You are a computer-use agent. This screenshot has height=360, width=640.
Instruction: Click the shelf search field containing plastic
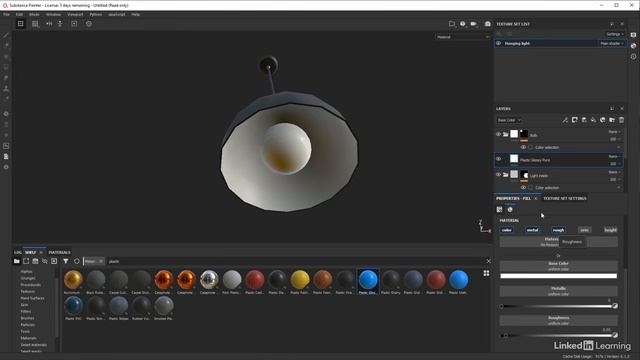click(x=296, y=261)
